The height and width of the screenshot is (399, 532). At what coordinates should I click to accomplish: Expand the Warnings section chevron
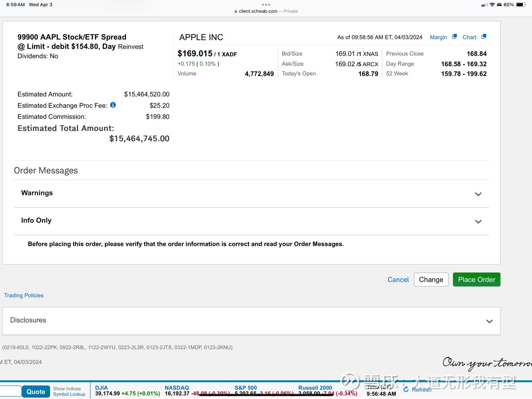pos(478,194)
